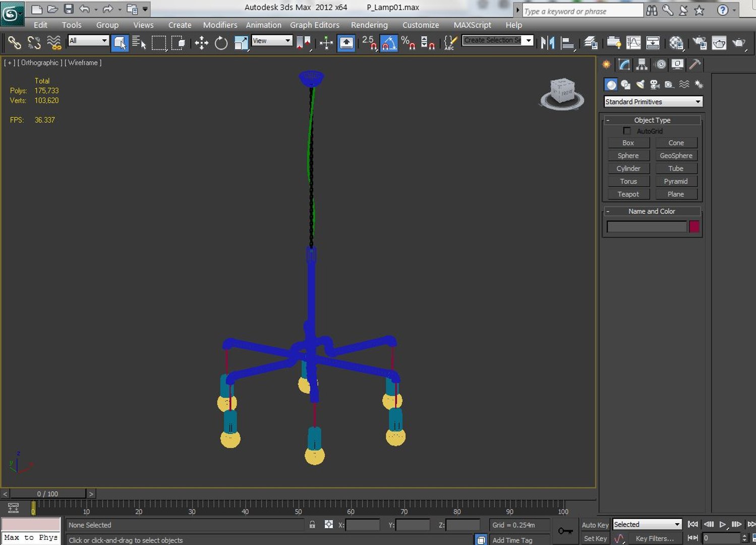Screen dimensions: 756x545
Task: Switch to the Hierarchy command panel
Action: pos(642,64)
